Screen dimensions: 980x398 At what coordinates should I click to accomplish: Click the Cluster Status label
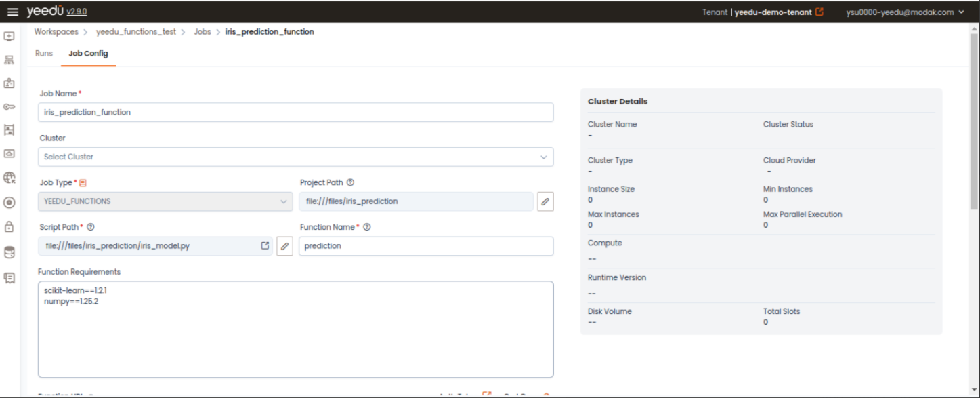[788, 125]
